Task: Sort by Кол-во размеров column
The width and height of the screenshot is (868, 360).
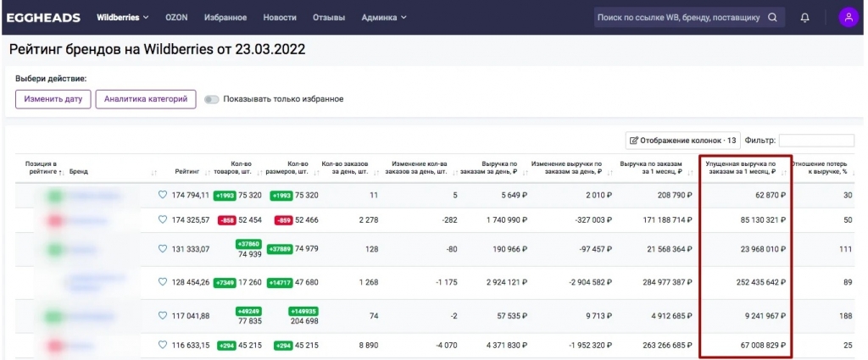Action: point(316,173)
